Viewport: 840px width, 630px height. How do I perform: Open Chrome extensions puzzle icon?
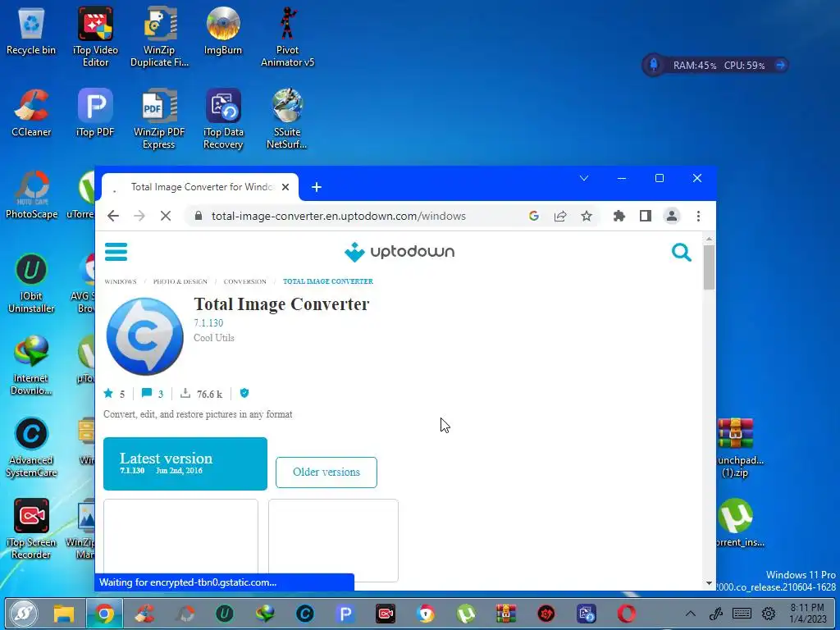coord(619,216)
